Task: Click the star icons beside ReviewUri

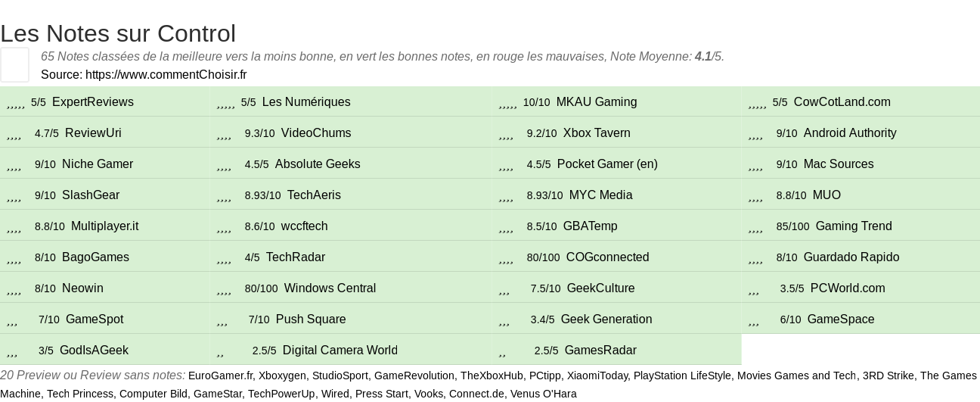Action: tap(14, 134)
